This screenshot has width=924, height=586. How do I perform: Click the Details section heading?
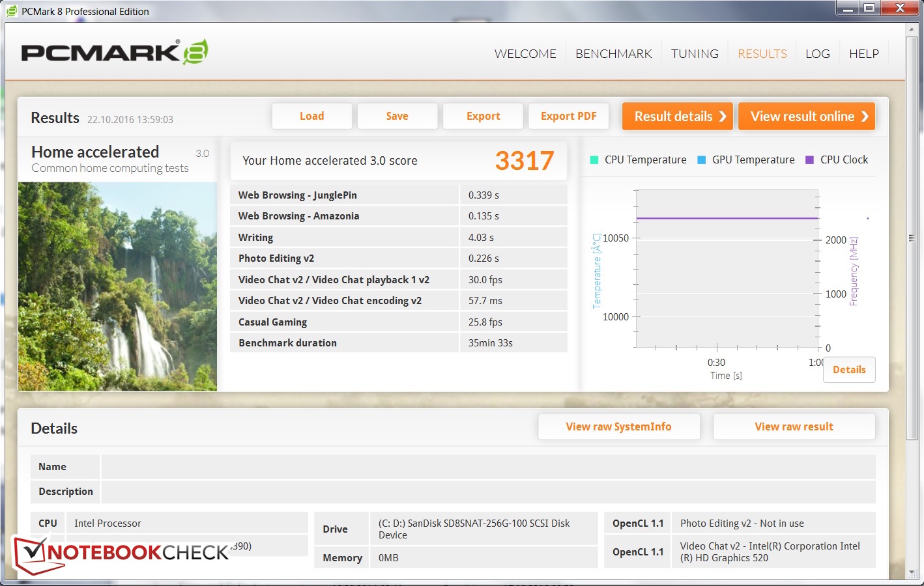(x=54, y=428)
